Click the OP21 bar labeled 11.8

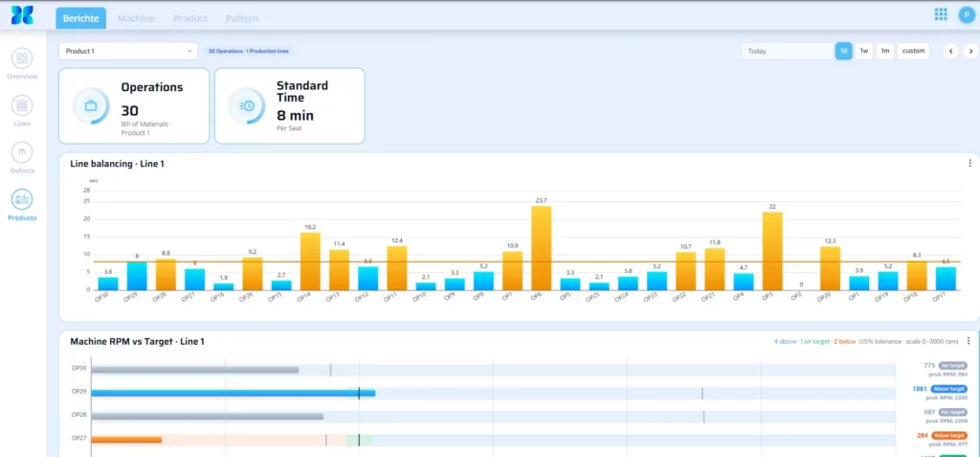(x=715, y=269)
